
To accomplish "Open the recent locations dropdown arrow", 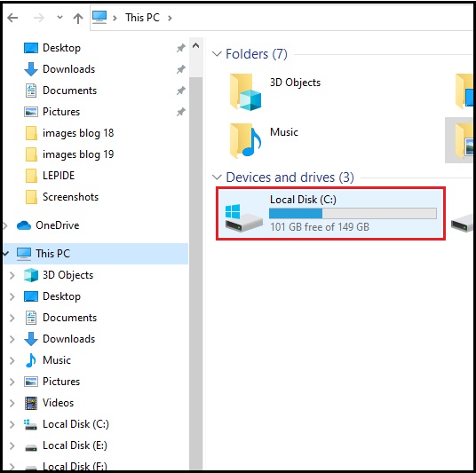I will (59, 17).
